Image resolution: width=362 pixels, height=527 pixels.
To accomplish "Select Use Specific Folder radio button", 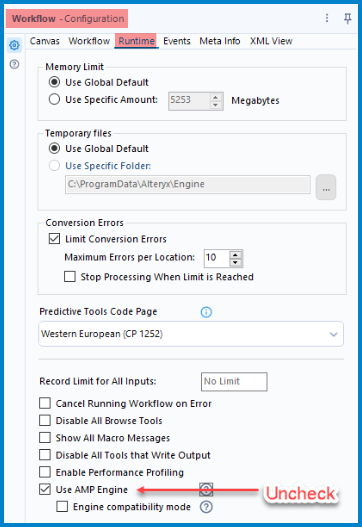I will coord(54,165).
